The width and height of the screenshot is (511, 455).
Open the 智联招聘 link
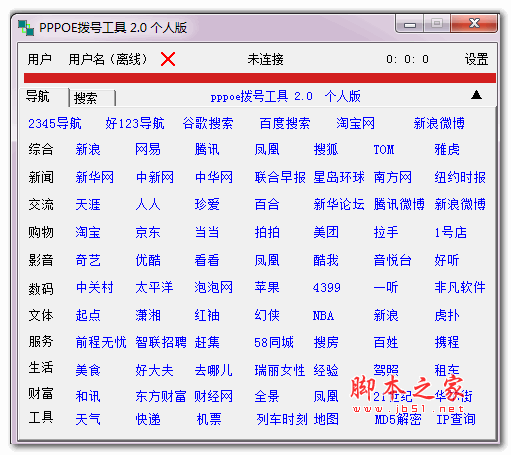click(161, 342)
